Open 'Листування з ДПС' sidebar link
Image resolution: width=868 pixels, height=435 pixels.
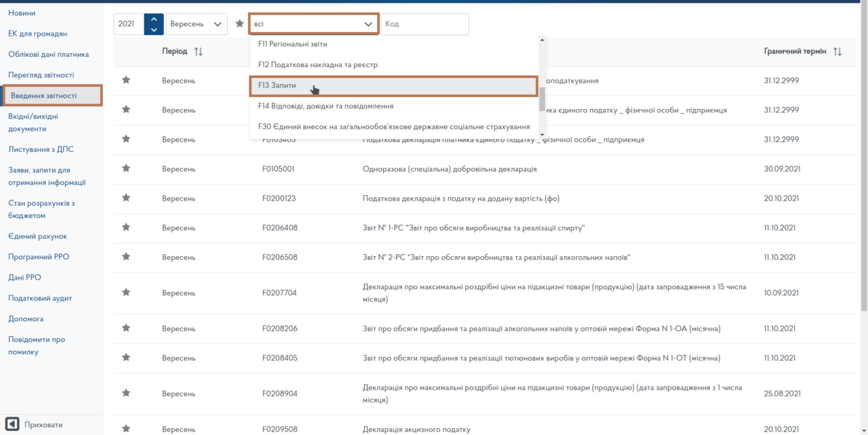(39, 149)
